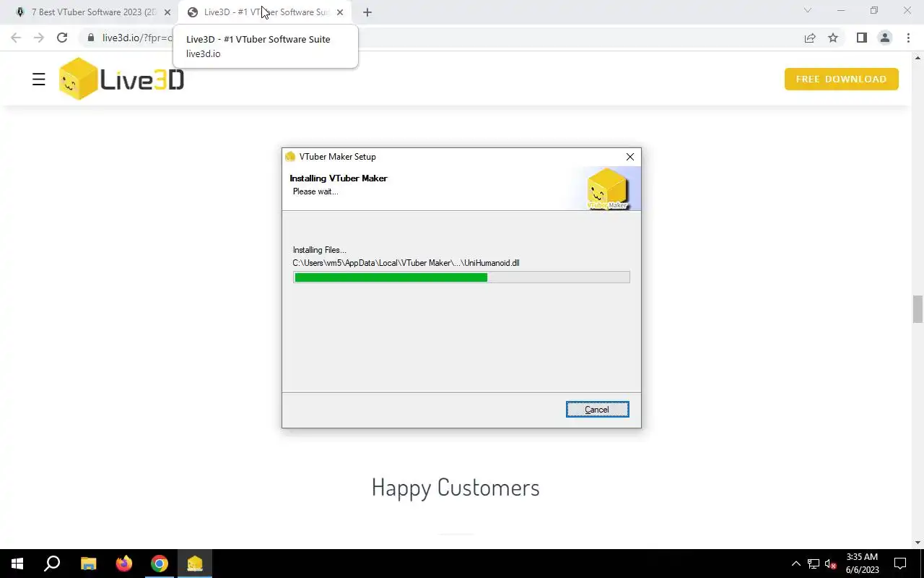
Task: Click the UniHumanoid.dll file path text
Action: tap(406, 263)
